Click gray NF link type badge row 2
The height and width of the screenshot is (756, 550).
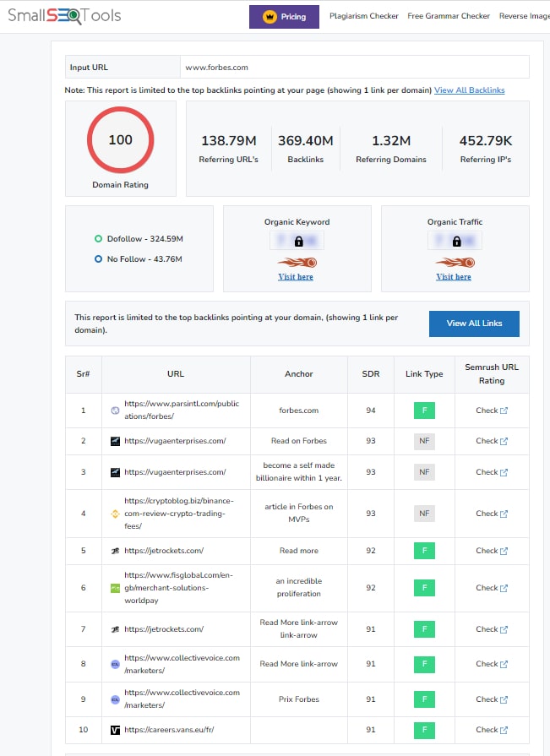point(424,441)
